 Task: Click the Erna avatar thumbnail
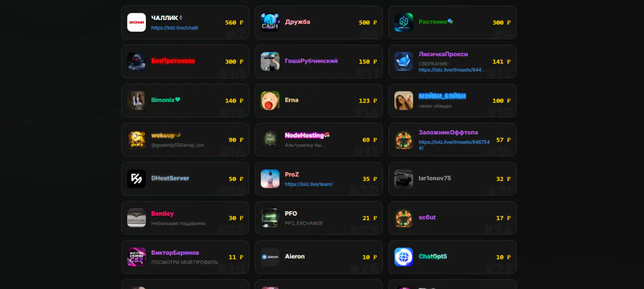click(270, 101)
